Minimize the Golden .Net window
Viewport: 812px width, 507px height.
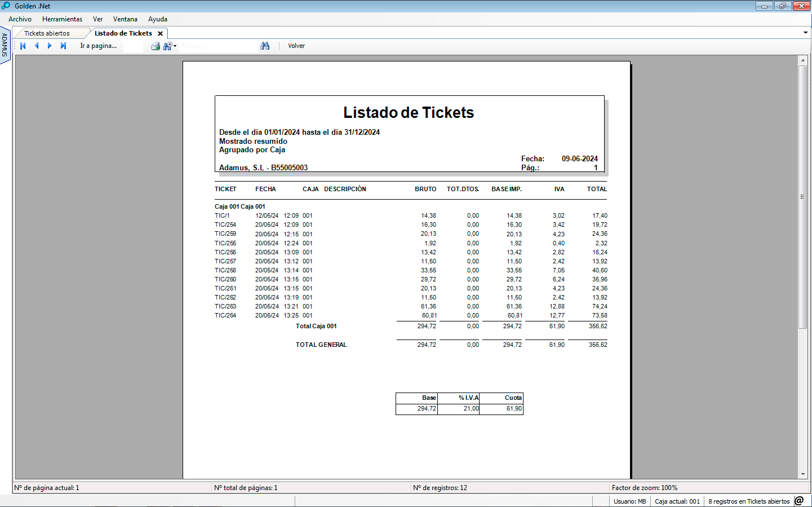pyautogui.click(x=764, y=6)
